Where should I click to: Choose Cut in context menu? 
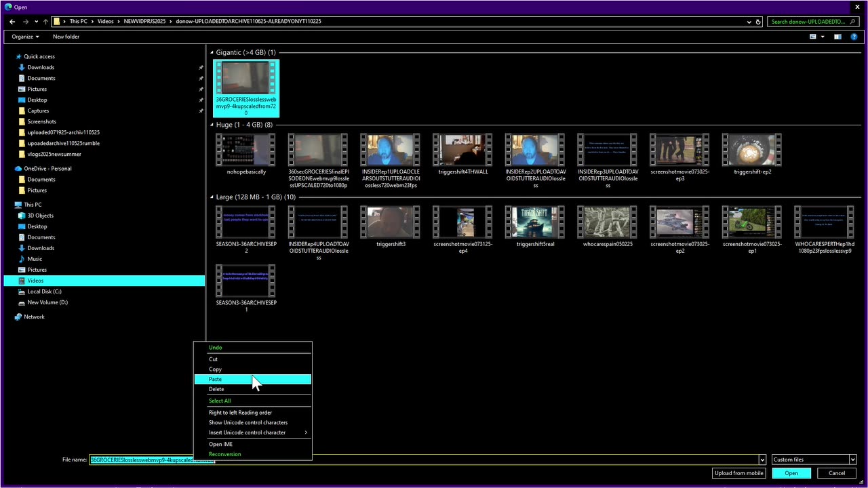(252, 359)
